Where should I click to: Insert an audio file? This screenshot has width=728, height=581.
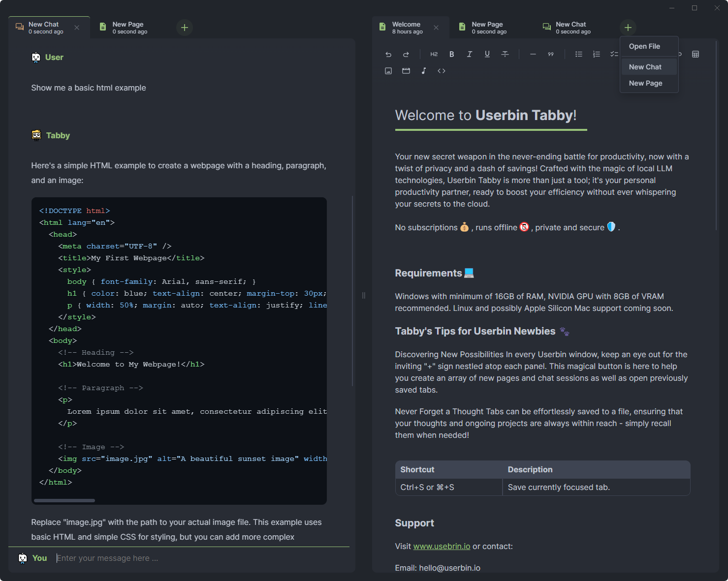tap(424, 71)
